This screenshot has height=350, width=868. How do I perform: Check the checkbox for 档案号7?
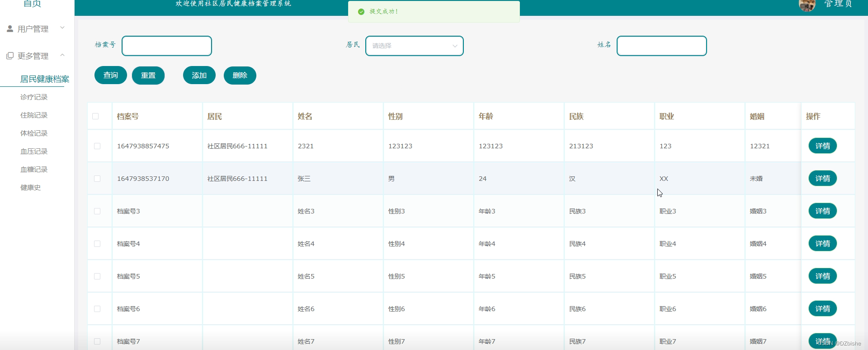(x=97, y=341)
